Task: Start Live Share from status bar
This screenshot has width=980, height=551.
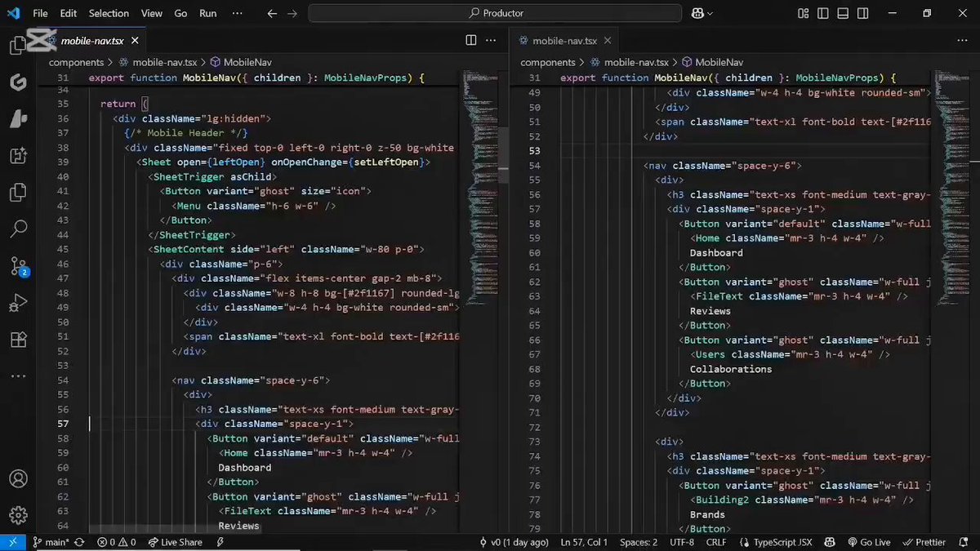Action: point(175,542)
